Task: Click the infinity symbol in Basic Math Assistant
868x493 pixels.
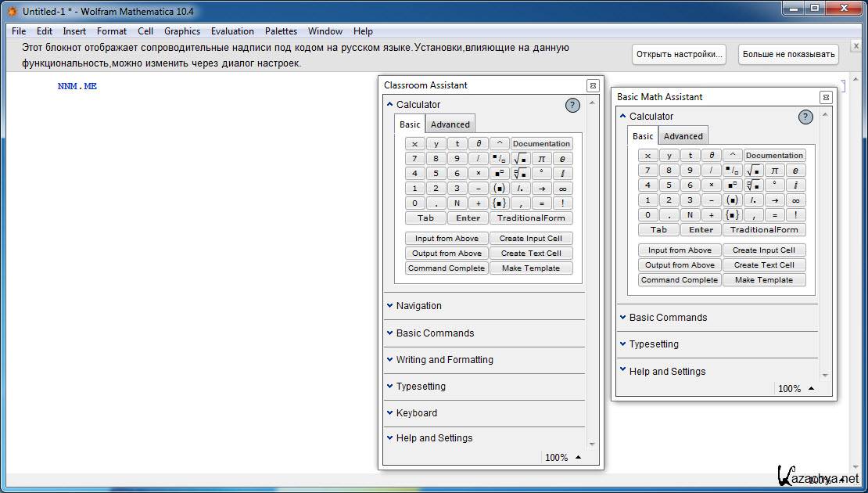Action: (795, 200)
